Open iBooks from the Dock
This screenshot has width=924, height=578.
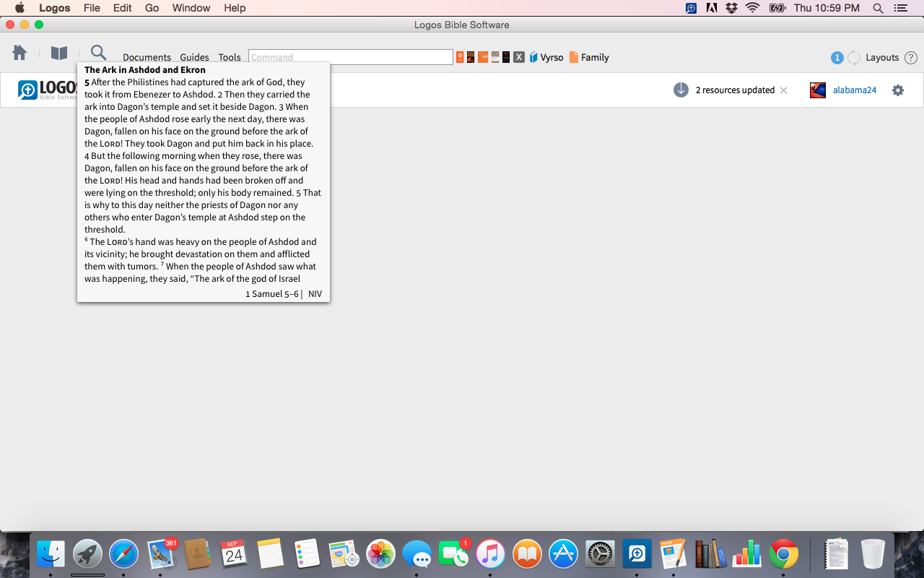point(527,555)
